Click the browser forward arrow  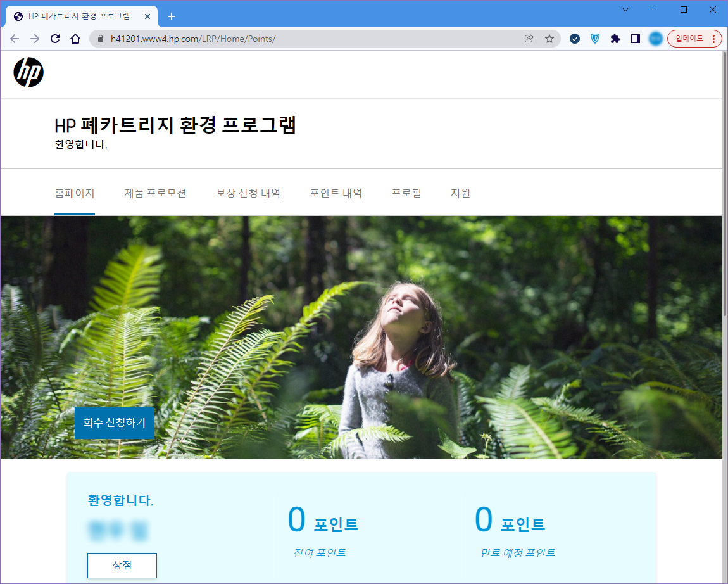(35, 39)
